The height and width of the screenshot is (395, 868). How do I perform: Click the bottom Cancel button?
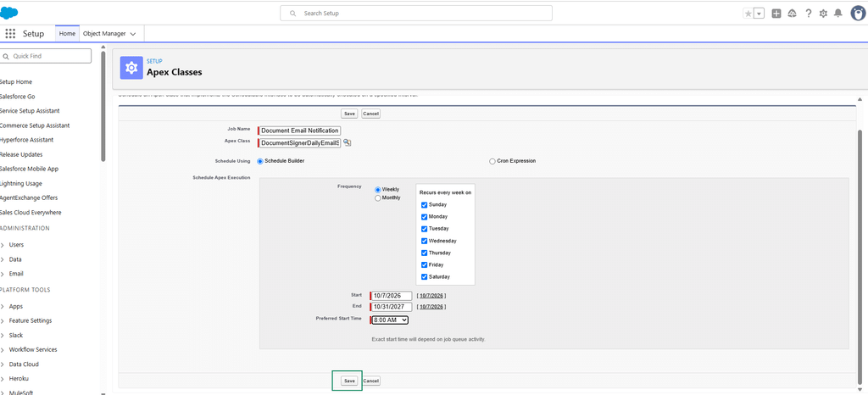371,381
